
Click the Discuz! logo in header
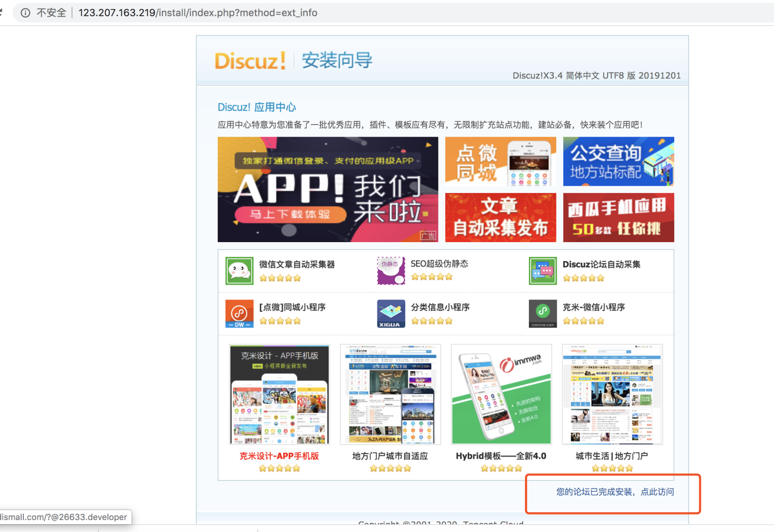tap(250, 61)
